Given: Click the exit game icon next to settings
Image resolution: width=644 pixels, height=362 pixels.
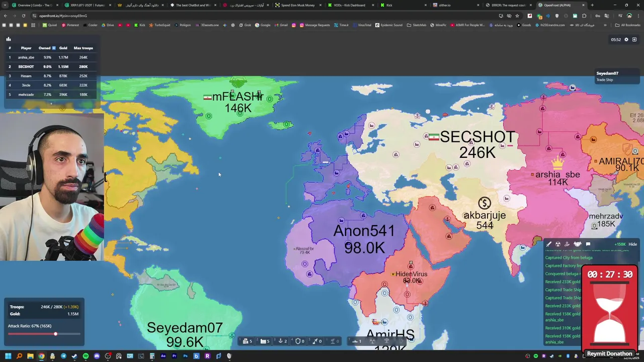Looking at the screenshot, I should coord(634,39).
